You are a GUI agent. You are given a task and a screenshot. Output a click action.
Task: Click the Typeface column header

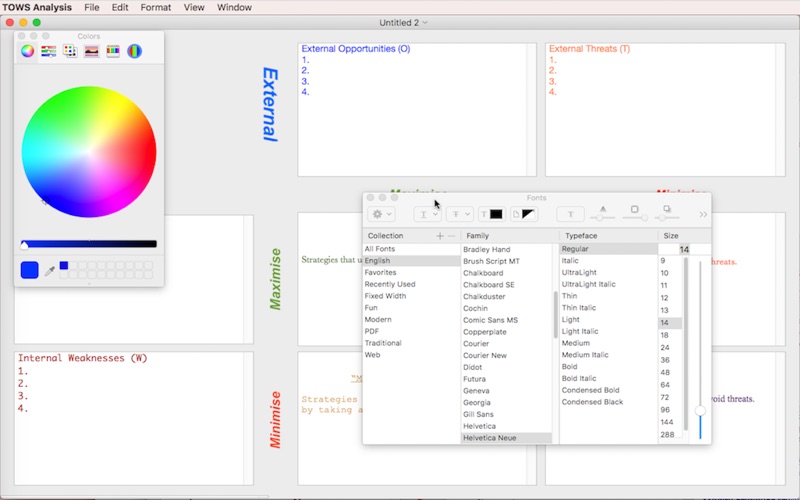(608, 236)
